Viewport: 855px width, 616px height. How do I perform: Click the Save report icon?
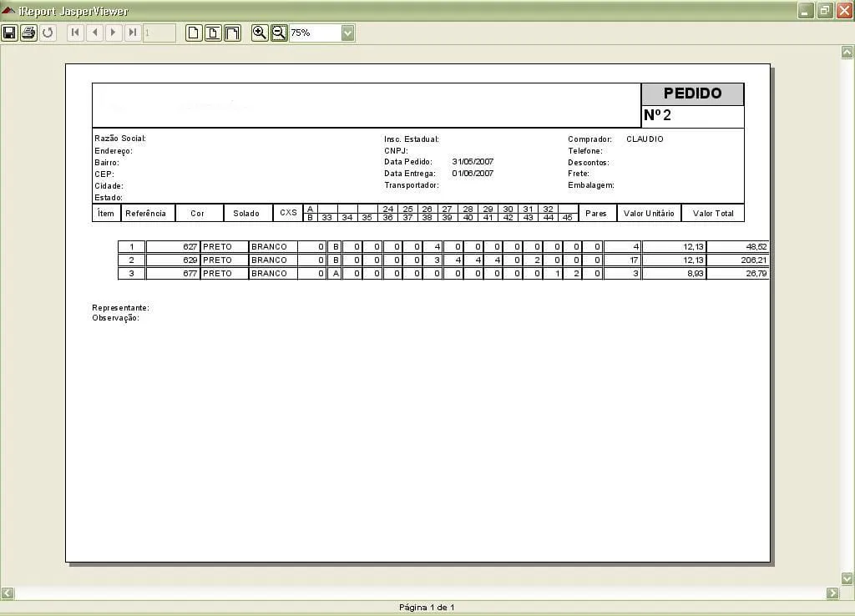[9, 33]
